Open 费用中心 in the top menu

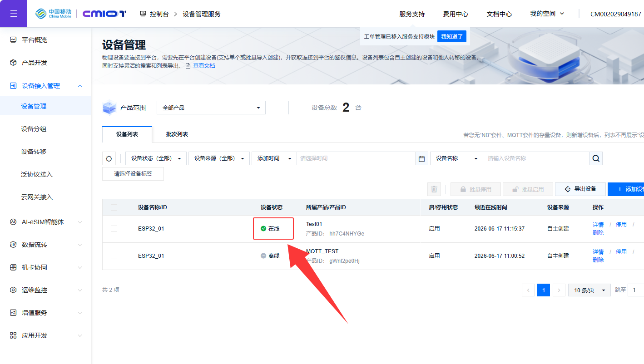click(x=456, y=14)
